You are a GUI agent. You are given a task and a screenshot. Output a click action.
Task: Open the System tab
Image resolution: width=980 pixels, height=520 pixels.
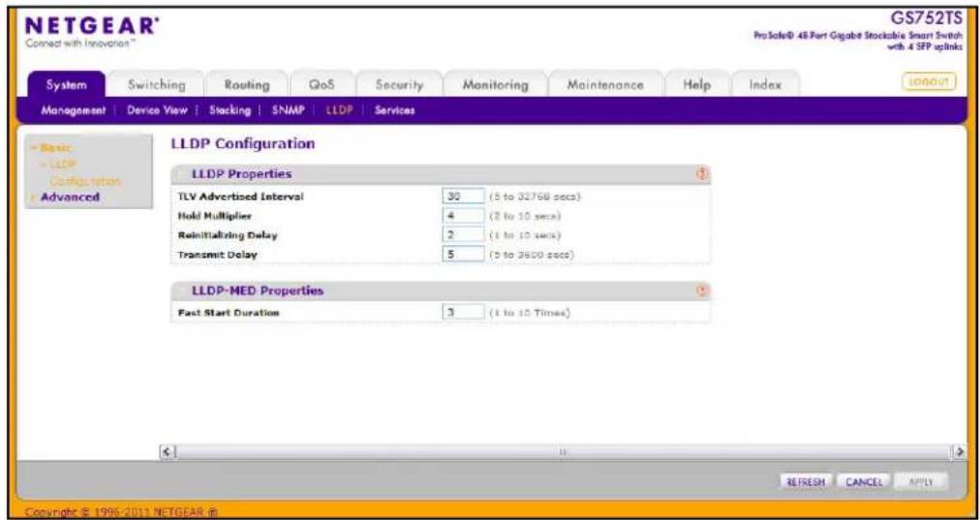click(x=65, y=84)
